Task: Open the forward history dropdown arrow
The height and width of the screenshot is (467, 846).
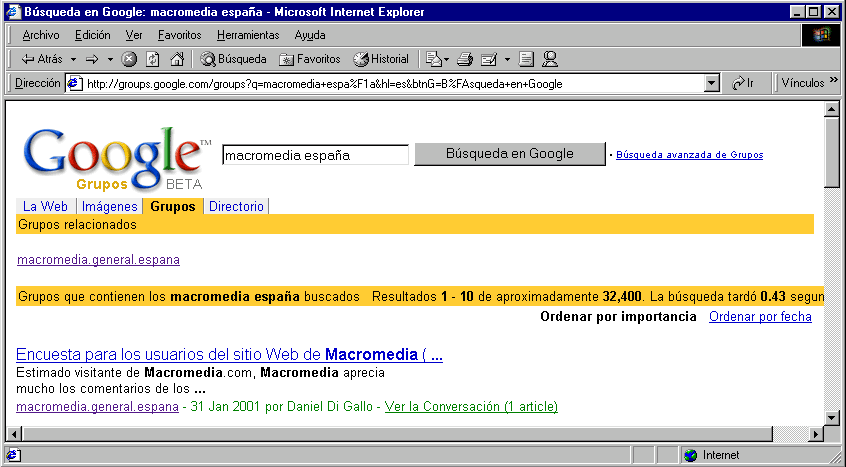Action: [x=110, y=59]
